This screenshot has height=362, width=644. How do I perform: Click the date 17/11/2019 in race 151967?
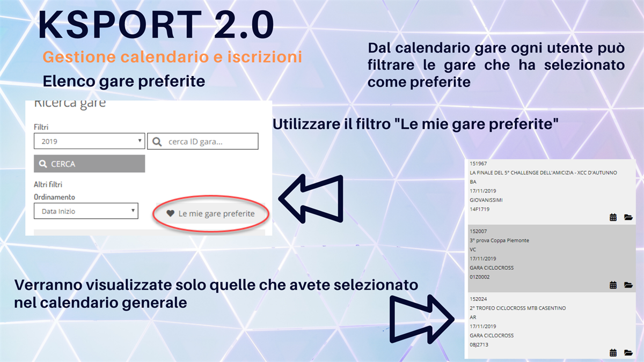483,191
